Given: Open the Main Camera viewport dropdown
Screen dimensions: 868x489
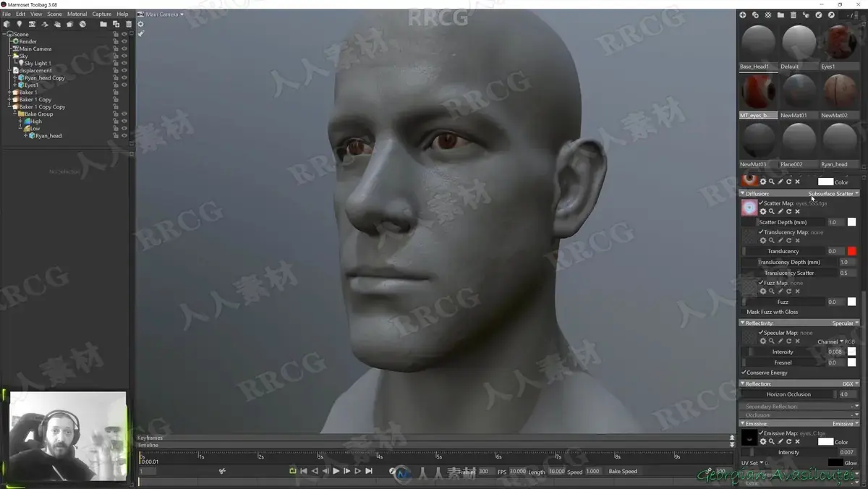Looking at the screenshot, I should click(165, 14).
